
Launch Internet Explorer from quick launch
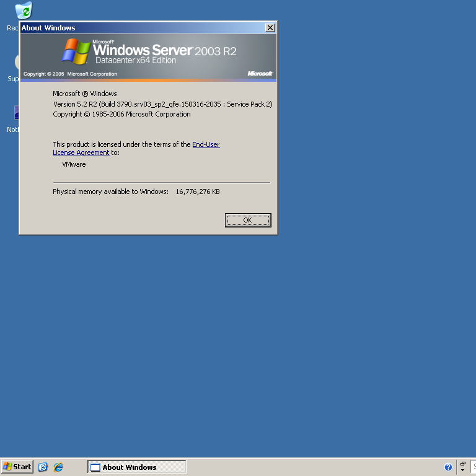[58, 467]
